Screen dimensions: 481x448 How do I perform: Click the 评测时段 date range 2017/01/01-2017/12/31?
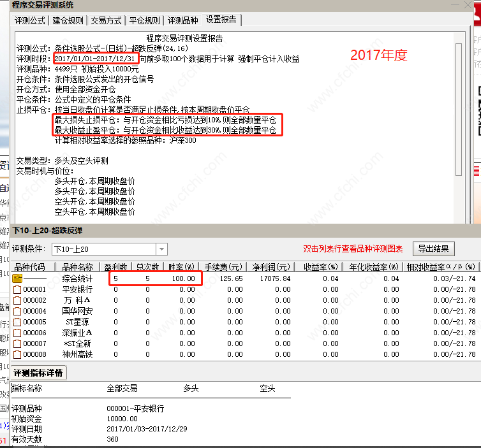point(94,59)
